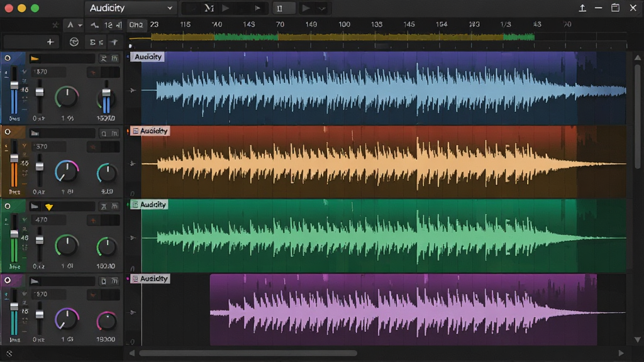Click the grey wedge icon in the orange track header
Screen dimensions: 644x362
coord(35,133)
